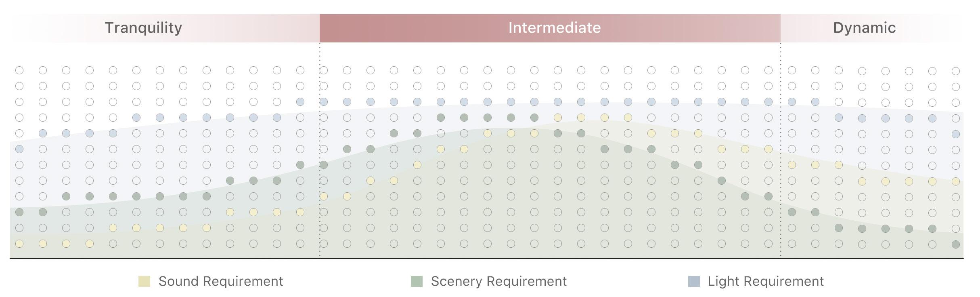The width and height of the screenshot is (980, 297).
Task: Click the first yellow dot in the bottom row
Action: tap(19, 244)
